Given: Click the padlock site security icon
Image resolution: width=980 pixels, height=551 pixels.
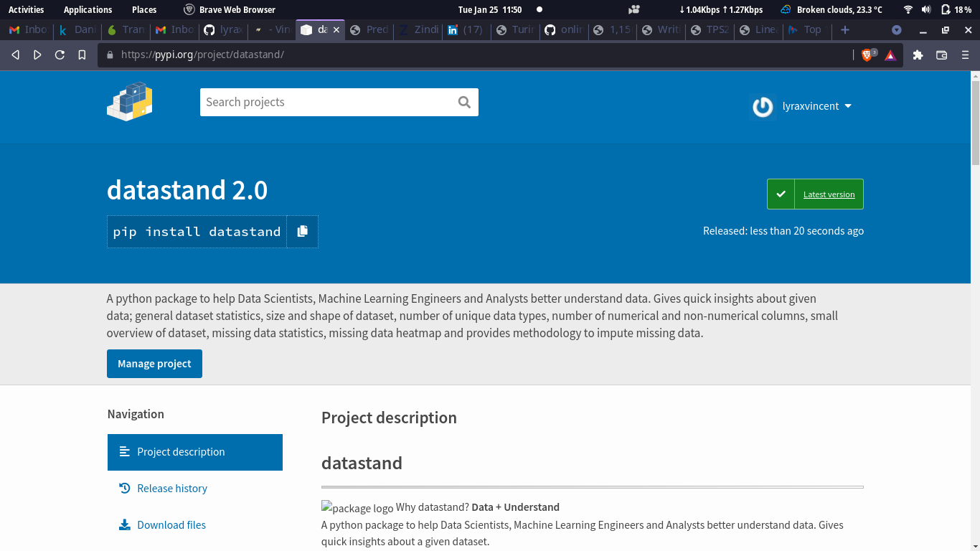Looking at the screenshot, I should pos(110,55).
